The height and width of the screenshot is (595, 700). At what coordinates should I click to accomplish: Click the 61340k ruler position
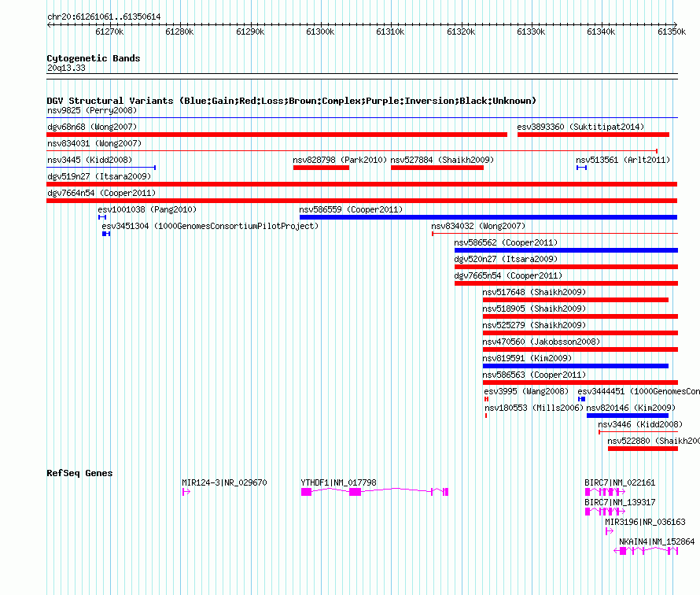pos(601,31)
